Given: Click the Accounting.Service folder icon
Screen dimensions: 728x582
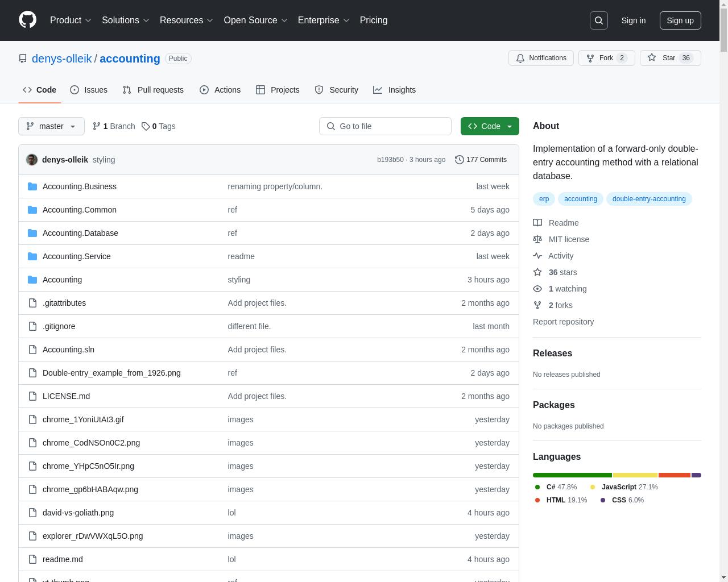Looking at the screenshot, I should click(x=32, y=256).
